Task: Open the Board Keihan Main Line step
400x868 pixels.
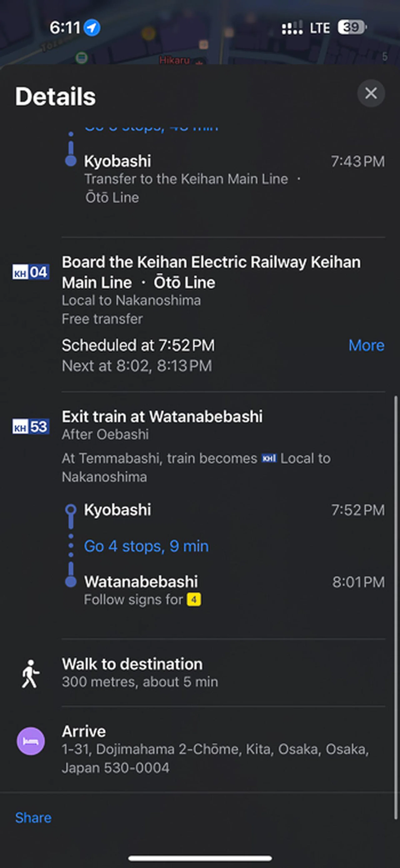Action: click(211, 272)
